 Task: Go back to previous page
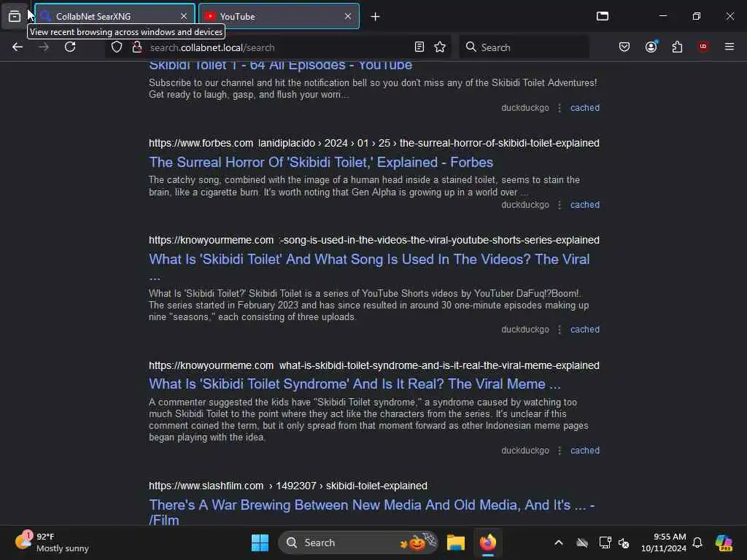click(x=18, y=47)
